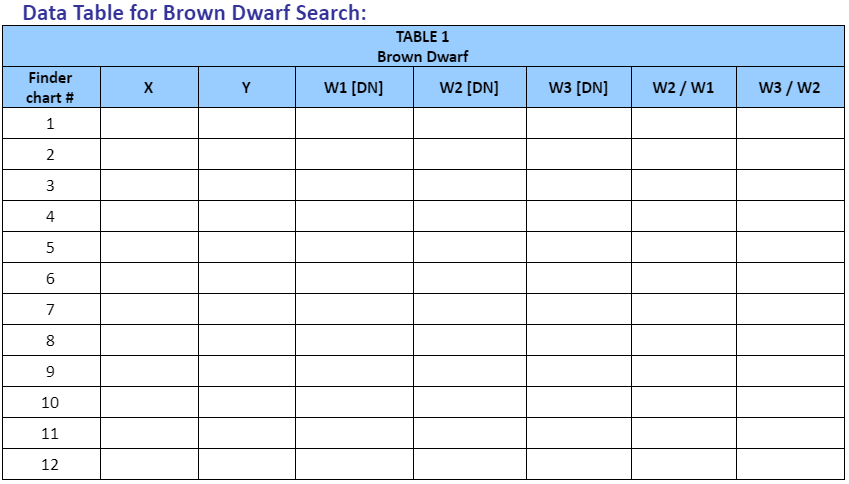The width and height of the screenshot is (849, 484).
Task: Click the X cell for finder chart 1
Action: [148, 124]
